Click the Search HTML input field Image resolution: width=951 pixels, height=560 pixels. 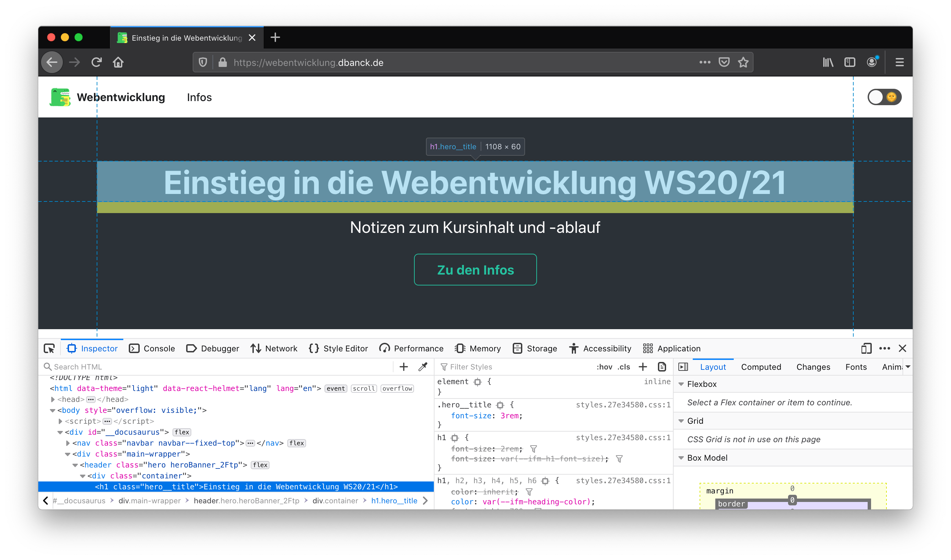click(x=219, y=367)
